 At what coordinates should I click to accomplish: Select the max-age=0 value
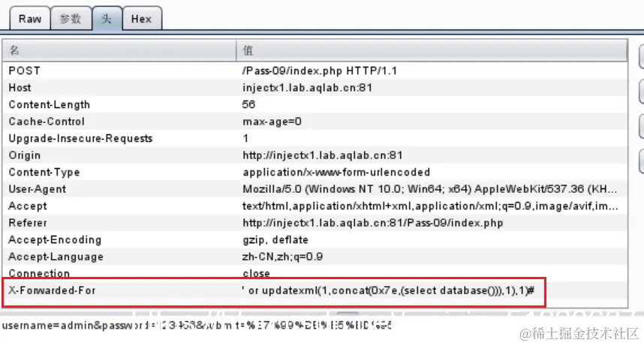point(272,122)
